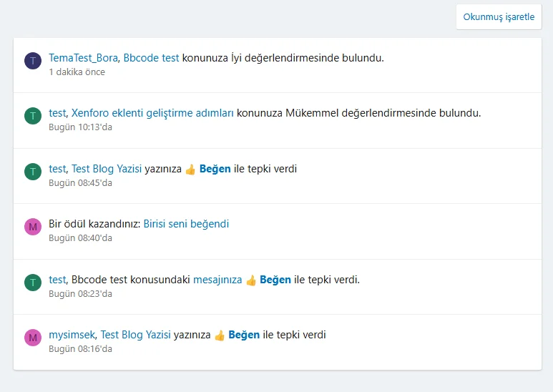Viewport: 553px width, 392px height.
Task: Click thumbs-up icon in the 08:16 notification
Action: (x=220, y=335)
